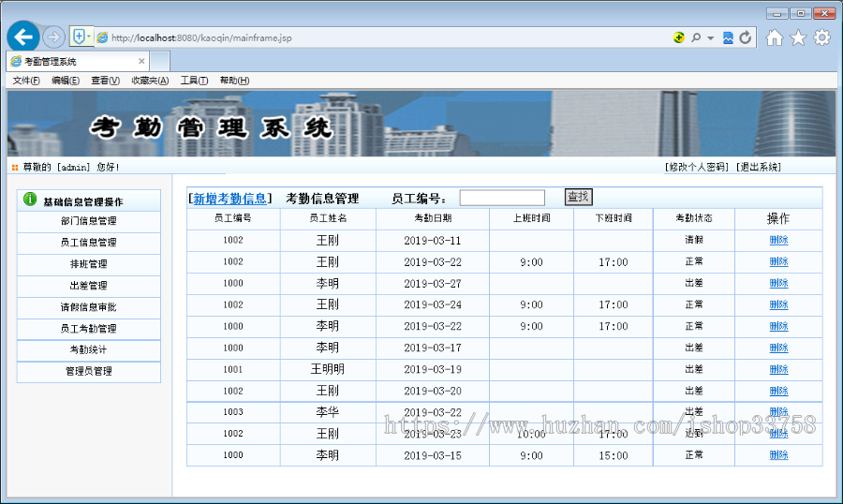Screen dimensions: 843x504
Task: Close the browser window
Action: [x=824, y=13]
